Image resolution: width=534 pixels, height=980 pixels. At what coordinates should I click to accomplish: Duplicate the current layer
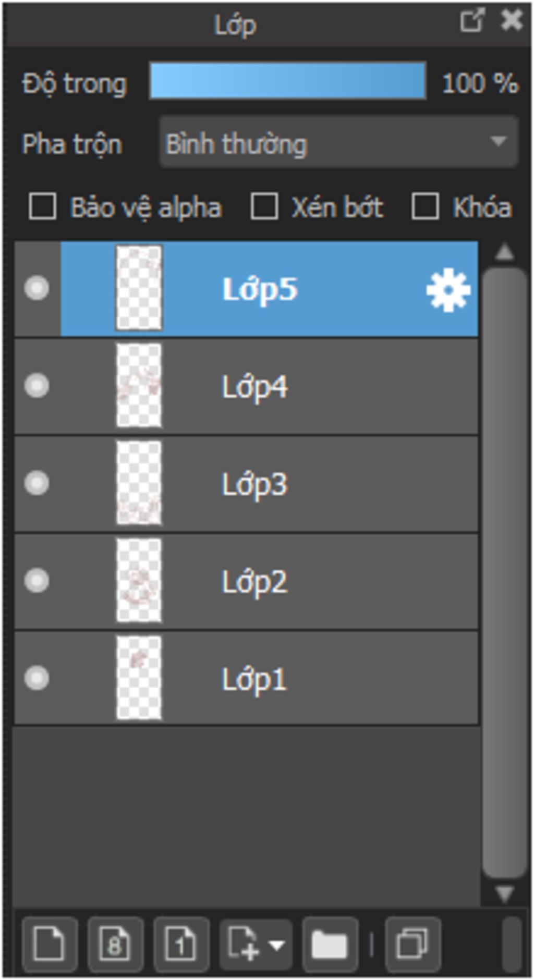[412, 944]
